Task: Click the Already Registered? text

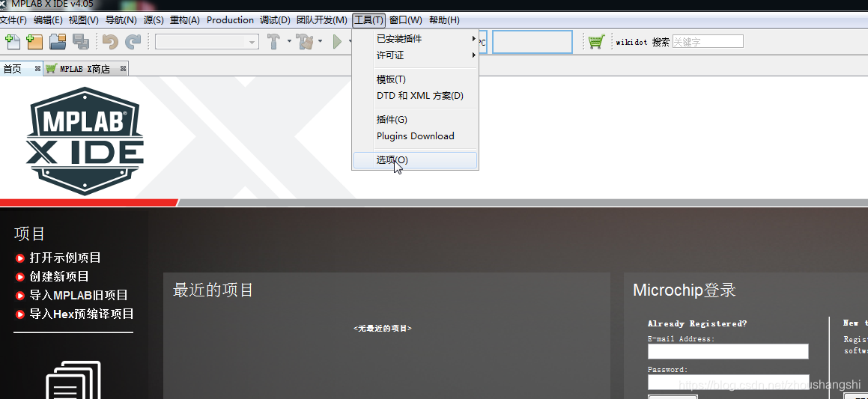Action: [x=697, y=323]
